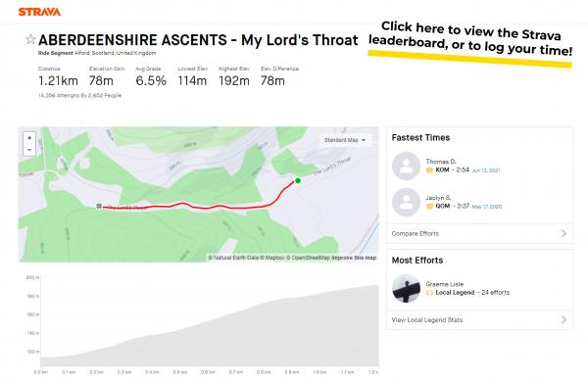Click the KOM crown icon
Image resolution: width=588 pixels, height=384 pixels.
coord(430,170)
